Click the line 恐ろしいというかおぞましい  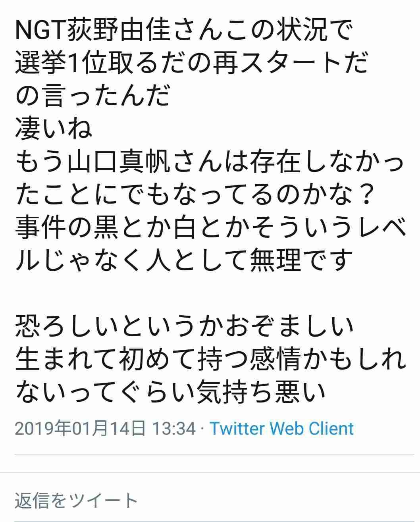[184, 326]
